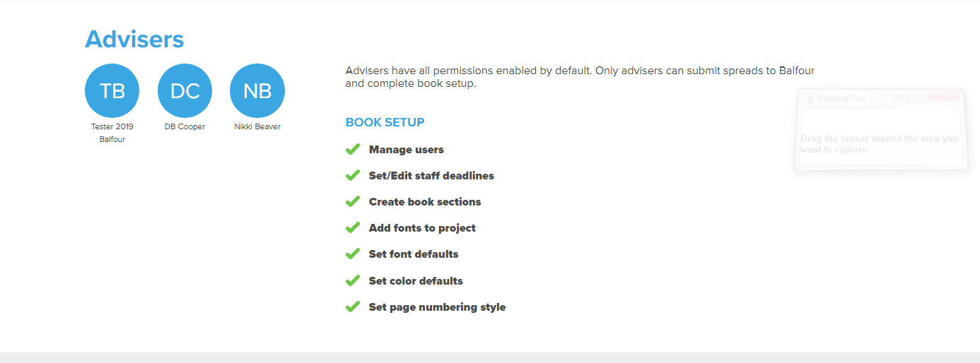Click the Manage users green checkmark
The image size is (980, 363).
click(x=353, y=149)
